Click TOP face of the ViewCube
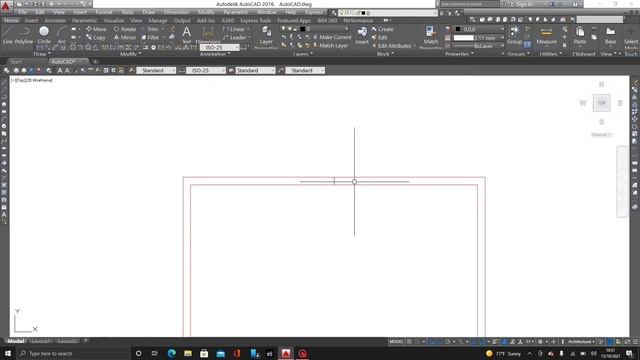 [x=602, y=103]
